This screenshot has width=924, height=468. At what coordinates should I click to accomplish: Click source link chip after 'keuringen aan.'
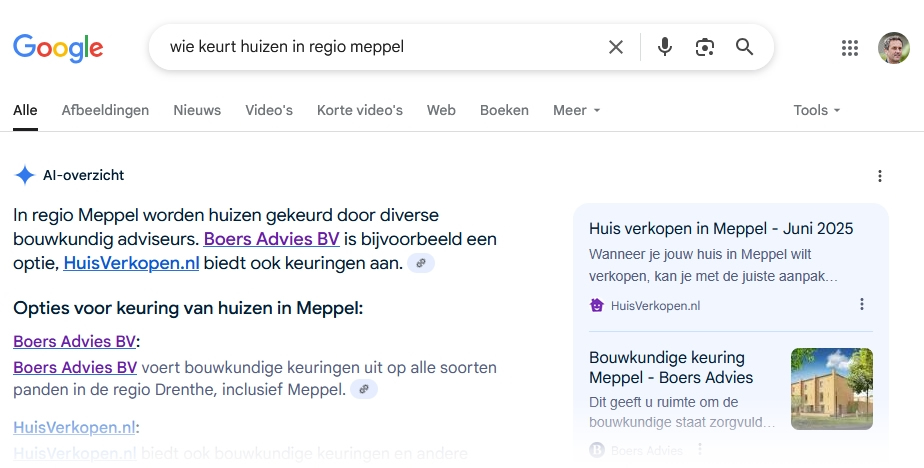click(421, 263)
